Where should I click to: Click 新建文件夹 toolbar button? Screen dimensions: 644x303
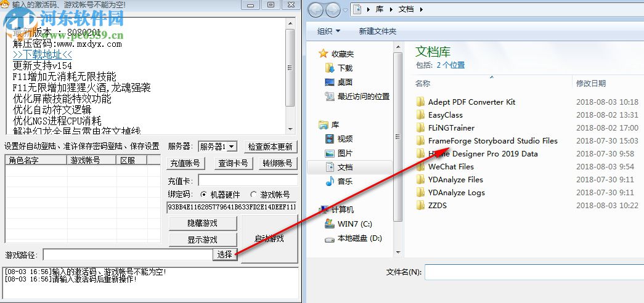tap(377, 31)
